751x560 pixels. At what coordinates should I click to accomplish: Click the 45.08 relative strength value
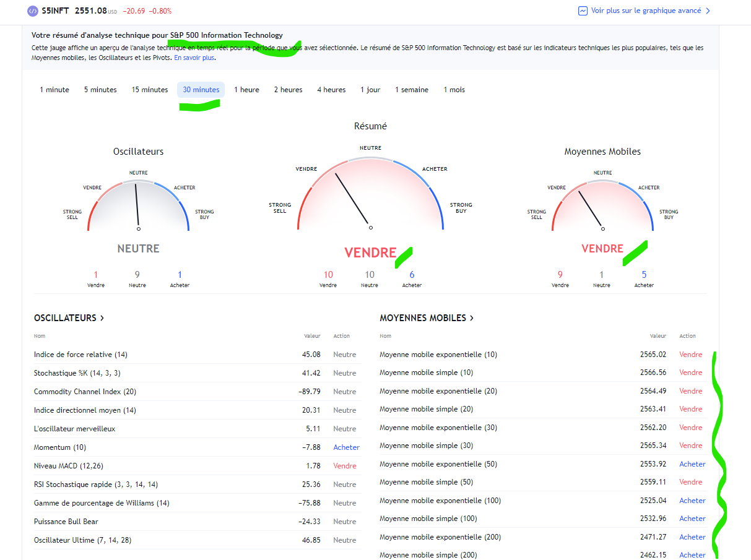[x=311, y=355]
